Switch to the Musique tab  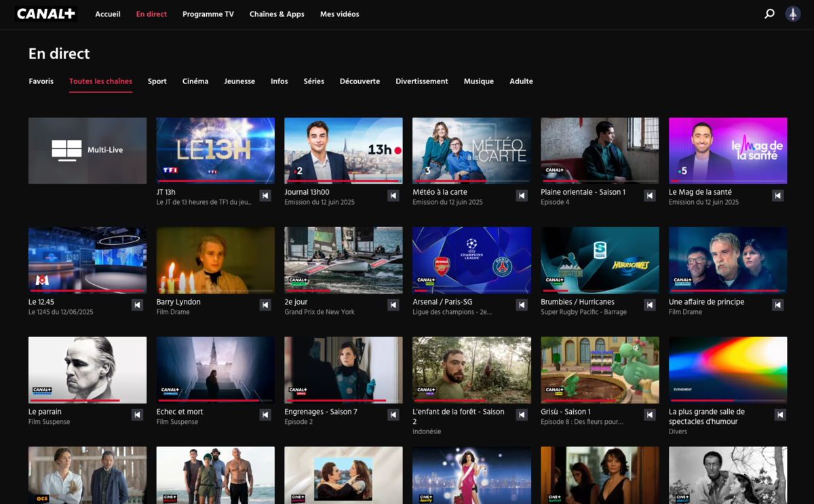click(x=479, y=81)
